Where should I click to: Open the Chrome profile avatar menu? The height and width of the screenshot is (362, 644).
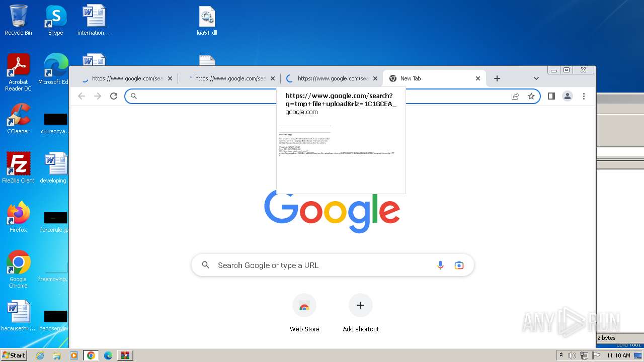pyautogui.click(x=568, y=96)
